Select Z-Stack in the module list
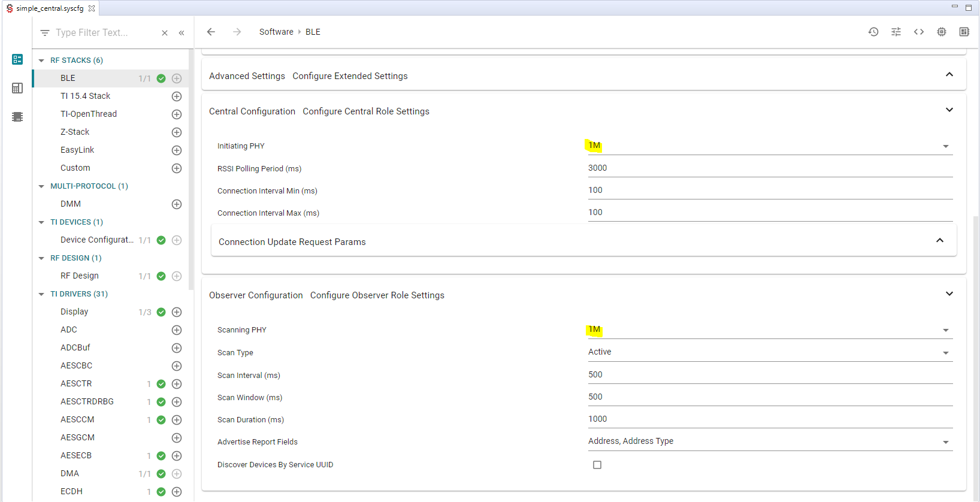Screen dimensions: 980x502 [75, 132]
